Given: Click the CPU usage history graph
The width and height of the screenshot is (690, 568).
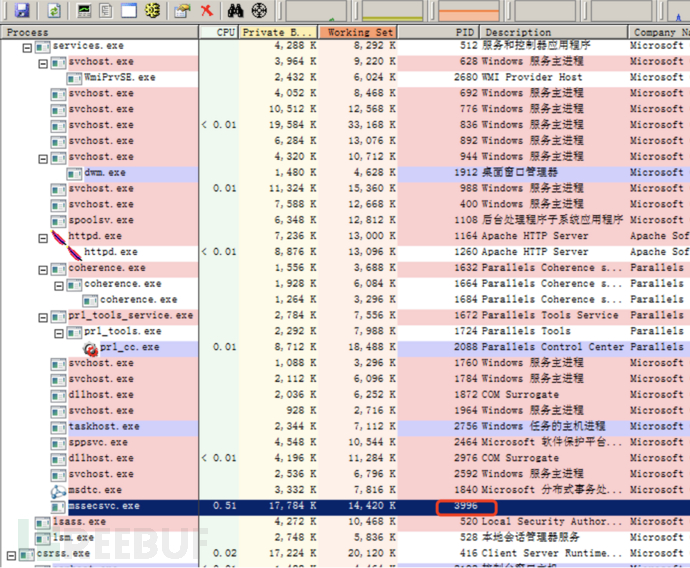Looking at the screenshot, I should (316, 11).
